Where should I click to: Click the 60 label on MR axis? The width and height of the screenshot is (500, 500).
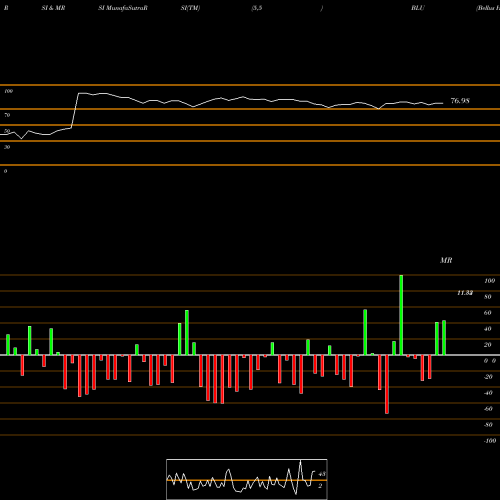(x=488, y=313)
